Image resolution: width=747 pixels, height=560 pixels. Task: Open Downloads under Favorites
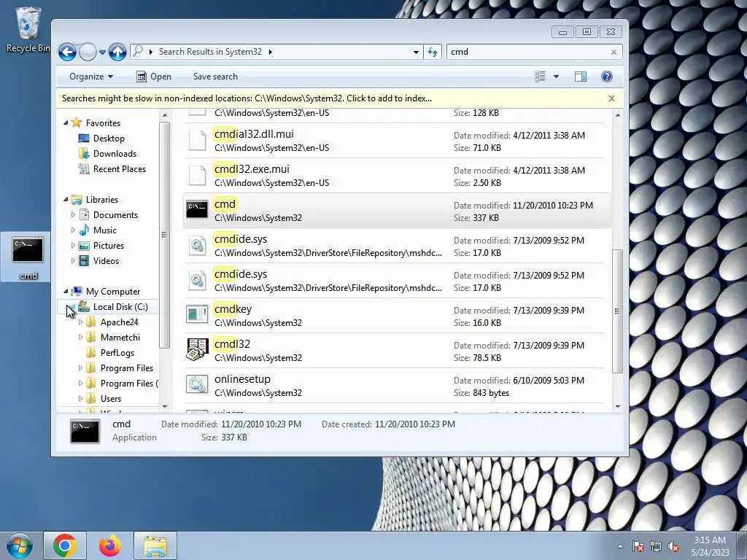pos(115,153)
